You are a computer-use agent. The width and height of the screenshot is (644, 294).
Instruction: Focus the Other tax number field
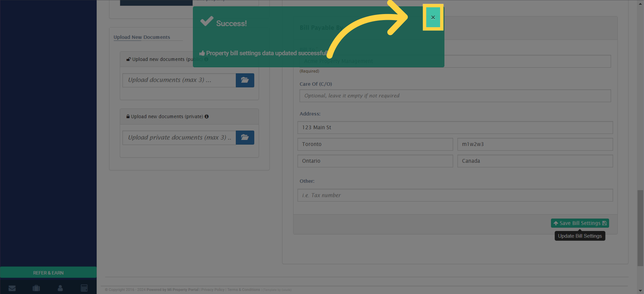tap(455, 195)
